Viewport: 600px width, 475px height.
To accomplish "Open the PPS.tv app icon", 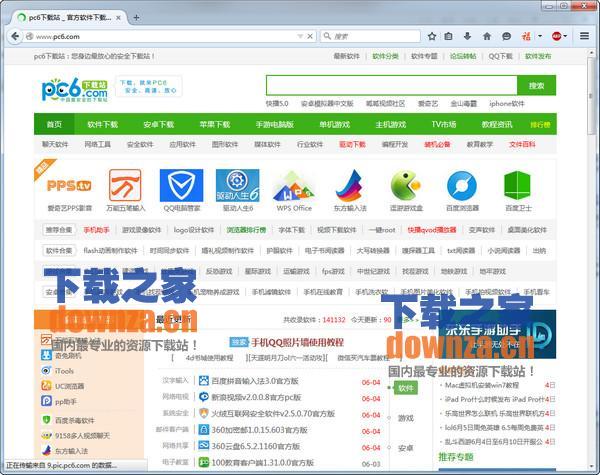I will pyautogui.click(x=69, y=186).
